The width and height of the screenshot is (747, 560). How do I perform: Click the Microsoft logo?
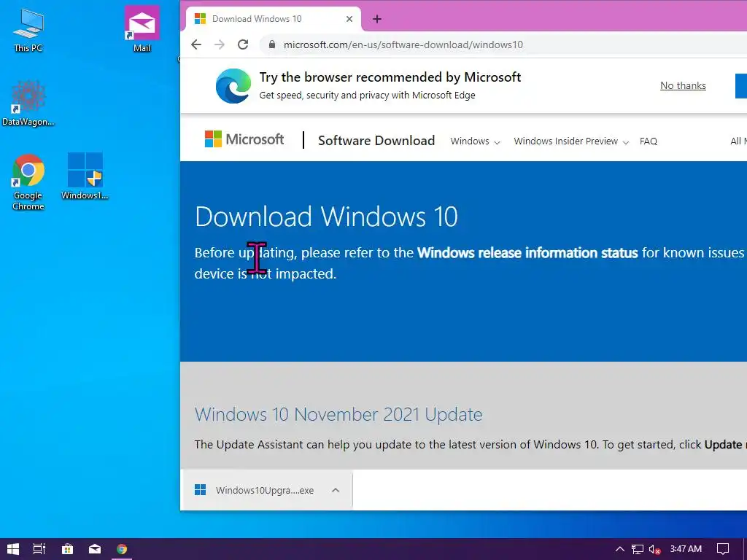pyautogui.click(x=244, y=139)
